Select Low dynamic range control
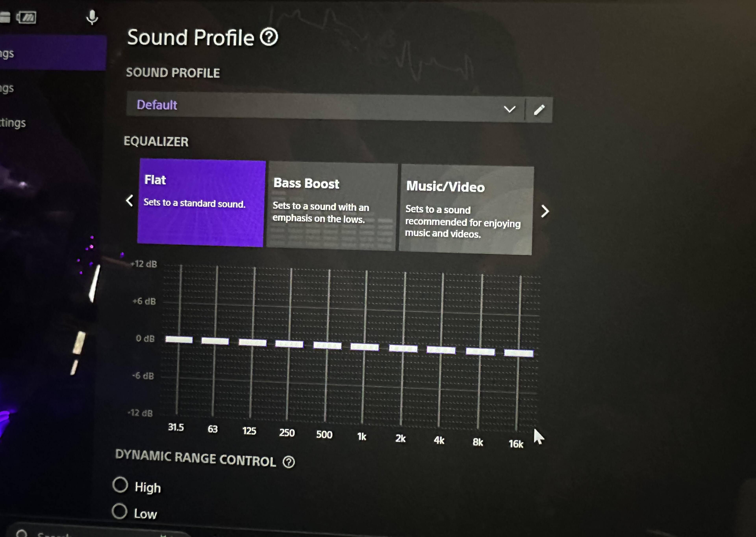Image resolution: width=756 pixels, height=537 pixels. click(119, 511)
